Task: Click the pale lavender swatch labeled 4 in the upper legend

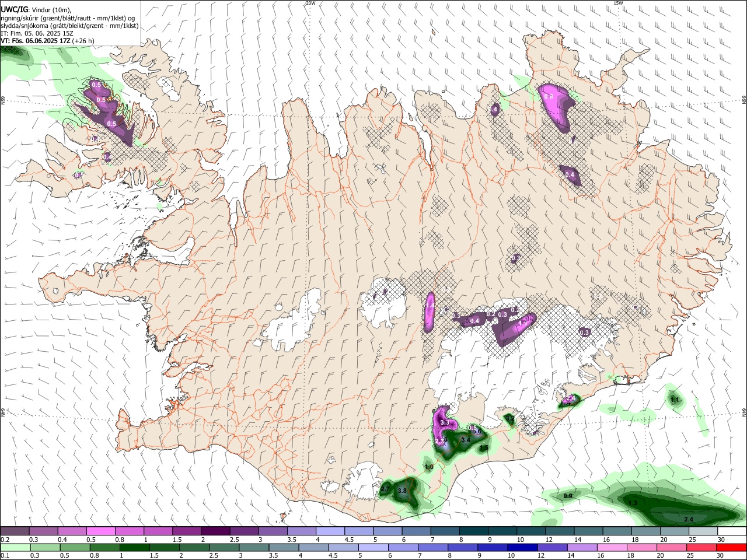Action: point(329,531)
